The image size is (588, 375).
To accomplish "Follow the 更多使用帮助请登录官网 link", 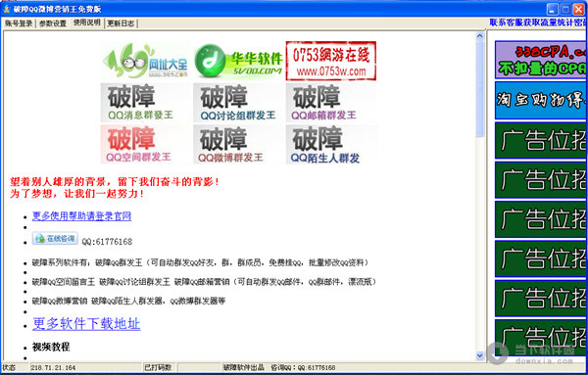I will coord(81,216).
